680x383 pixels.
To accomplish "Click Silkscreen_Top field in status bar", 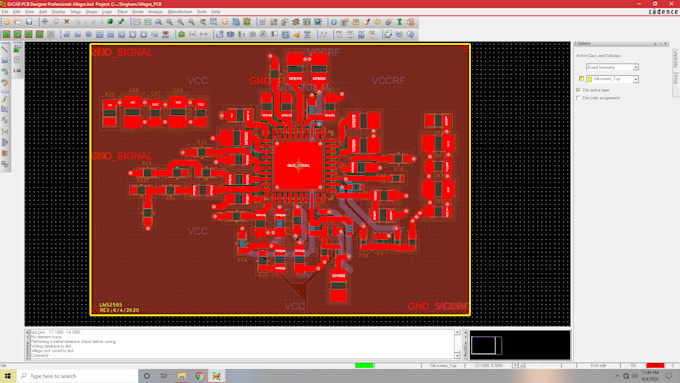I will (443, 365).
